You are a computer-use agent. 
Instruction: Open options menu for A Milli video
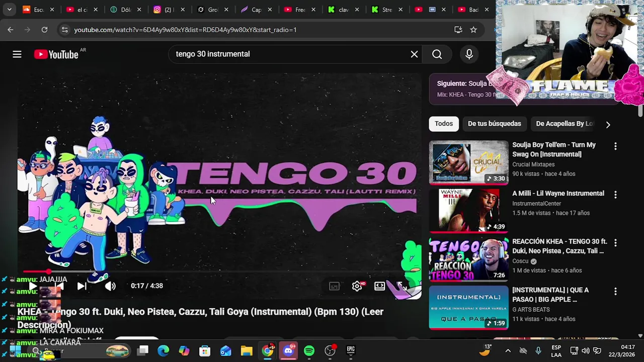(615, 194)
